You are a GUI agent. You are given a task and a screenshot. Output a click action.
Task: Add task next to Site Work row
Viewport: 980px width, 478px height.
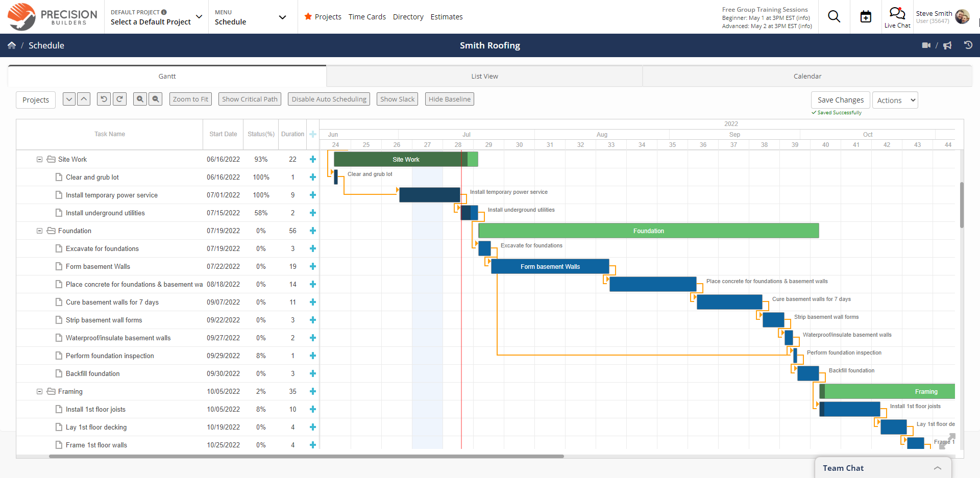[x=313, y=159]
